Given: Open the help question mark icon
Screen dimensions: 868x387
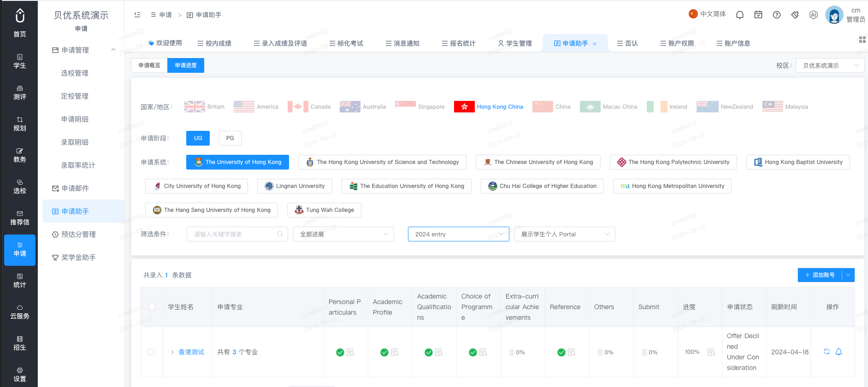Looking at the screenshot, I should click(x=777, y=15).
